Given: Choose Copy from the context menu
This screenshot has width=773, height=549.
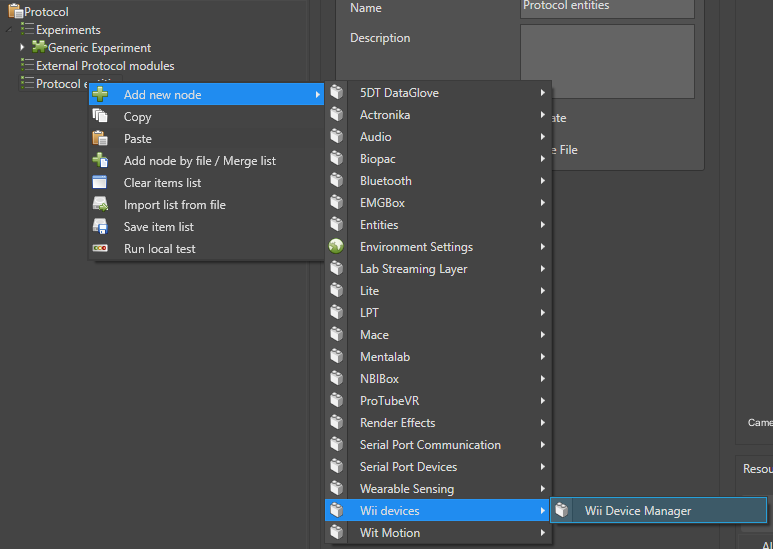Looking at the screenshot, I should 206,116.
